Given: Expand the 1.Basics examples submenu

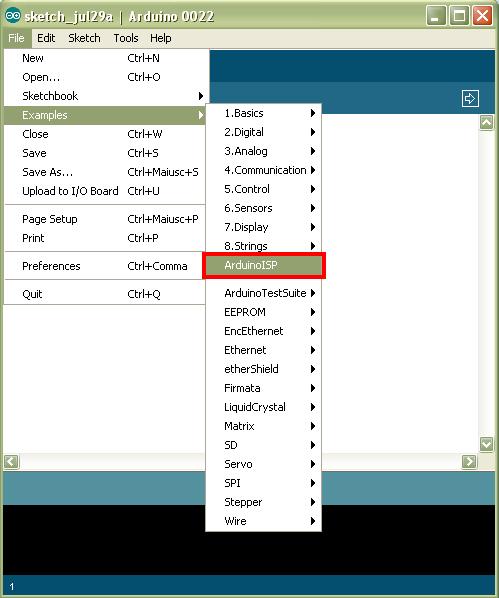Looking at the screenshot, I should 264,113.
